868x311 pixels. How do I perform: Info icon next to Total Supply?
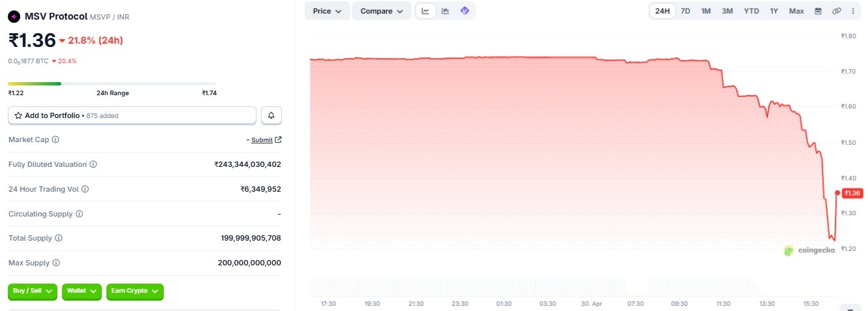[59, 238]
